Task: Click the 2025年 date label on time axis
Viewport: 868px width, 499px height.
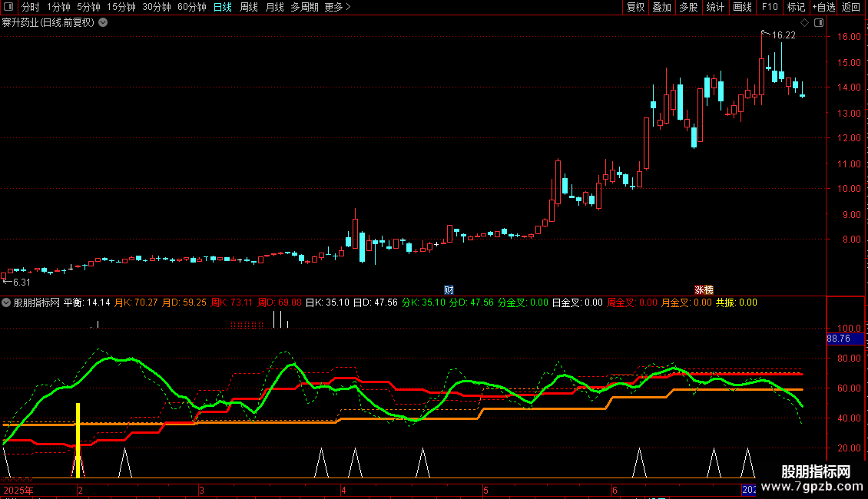Action: [x=18, y=490]
